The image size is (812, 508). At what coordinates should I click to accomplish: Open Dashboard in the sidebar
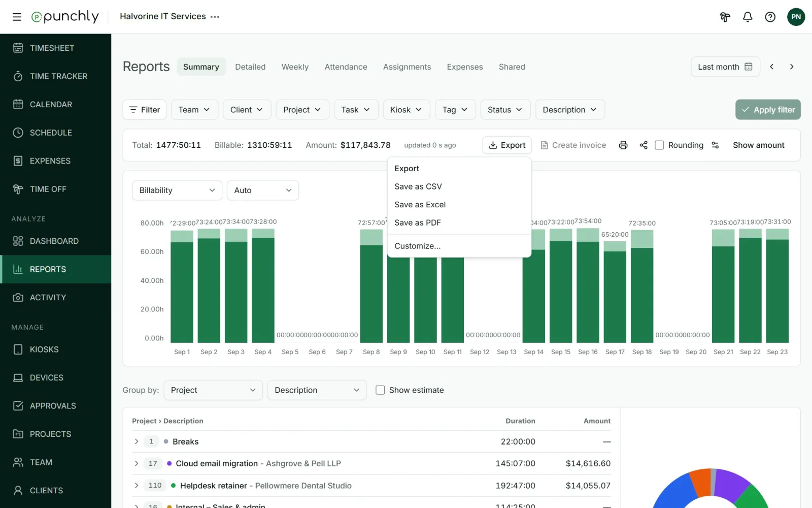click(x=56, y=241)
